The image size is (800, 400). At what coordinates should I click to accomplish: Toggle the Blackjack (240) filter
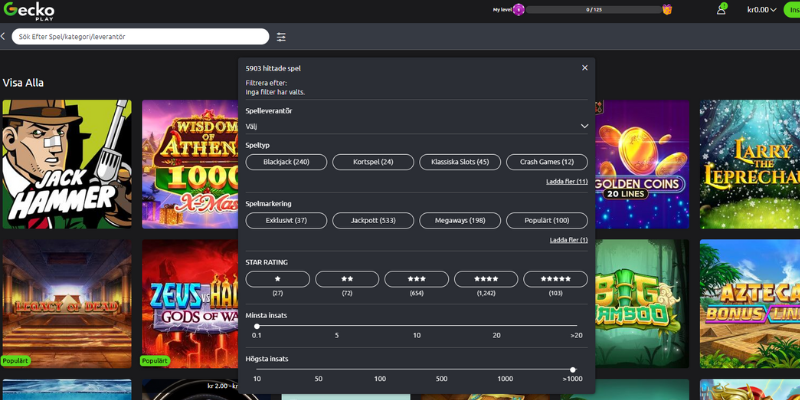tap(286, 162)
